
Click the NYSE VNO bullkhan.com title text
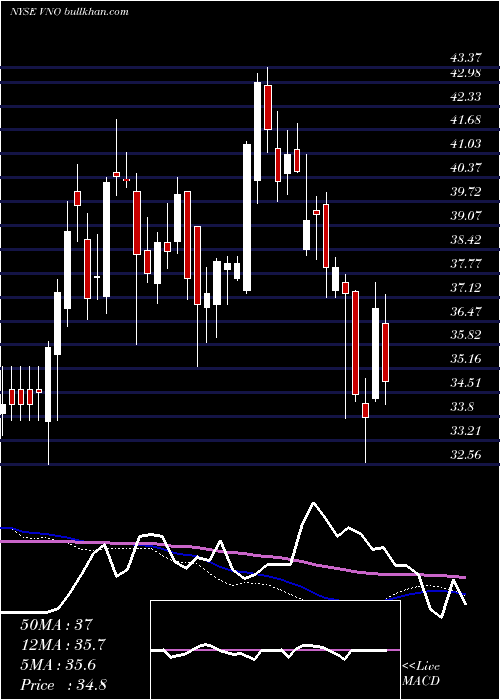point(69,11)
